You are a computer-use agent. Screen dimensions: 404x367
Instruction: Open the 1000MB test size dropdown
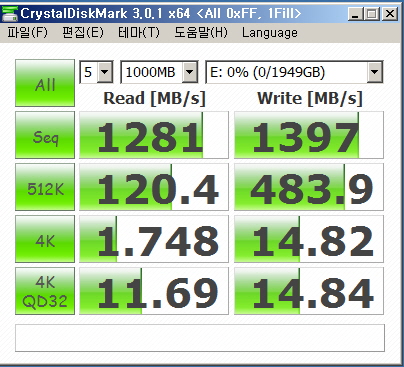pyautogui.click(x=159, y=72)
